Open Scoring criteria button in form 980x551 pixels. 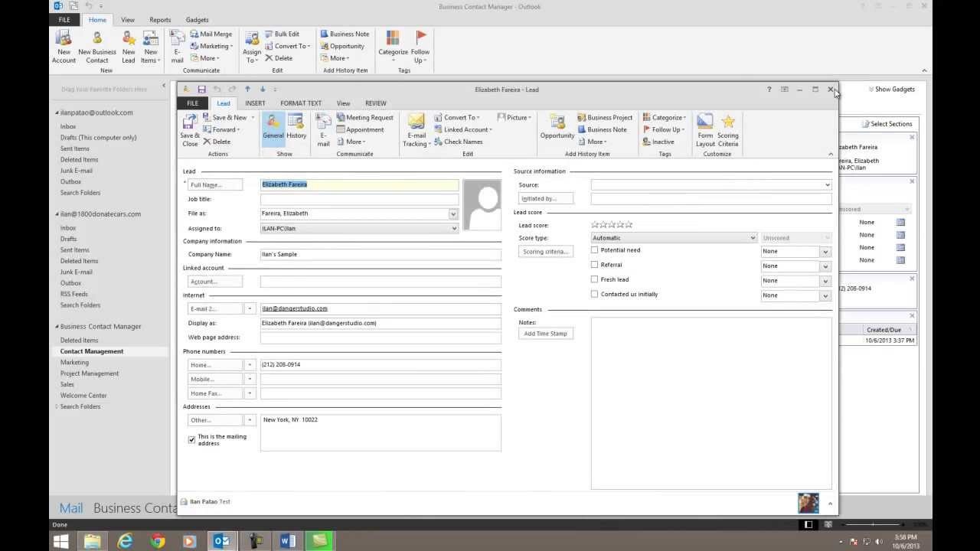pos(545,252)
